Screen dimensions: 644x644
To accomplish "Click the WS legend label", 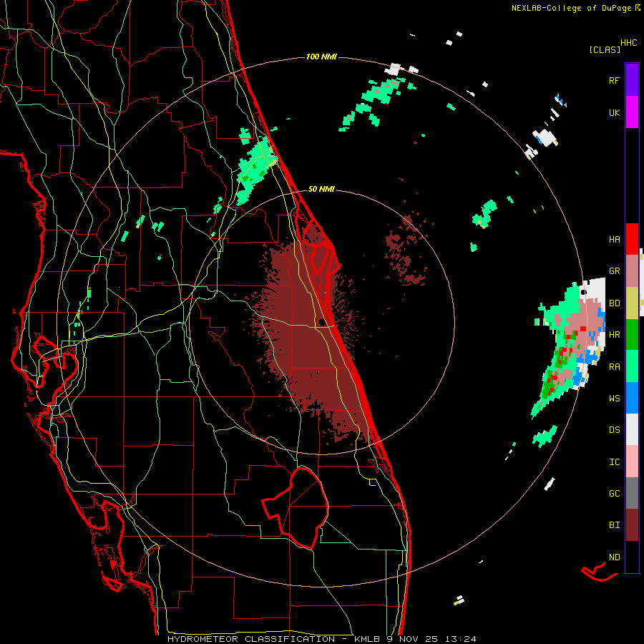I will (614, 399).
